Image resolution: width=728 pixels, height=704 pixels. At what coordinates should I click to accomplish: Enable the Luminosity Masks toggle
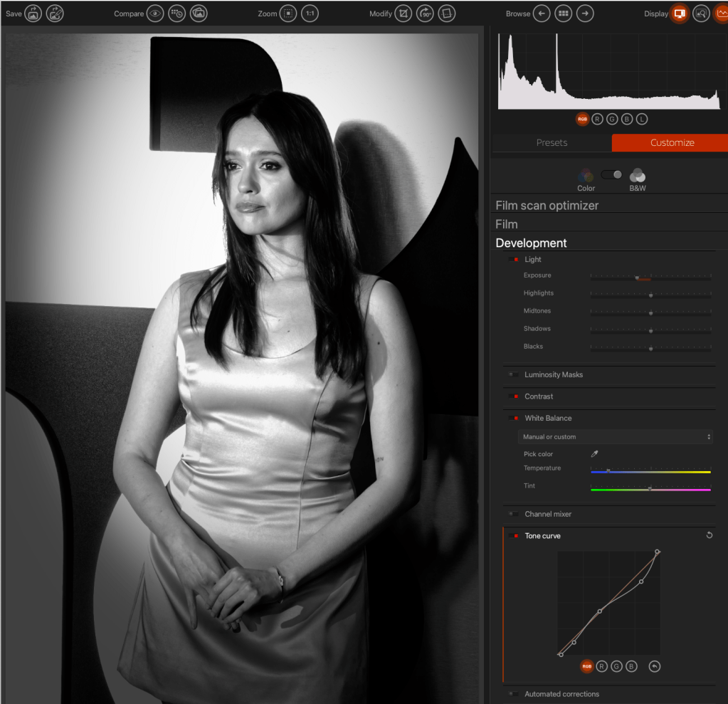513,375
